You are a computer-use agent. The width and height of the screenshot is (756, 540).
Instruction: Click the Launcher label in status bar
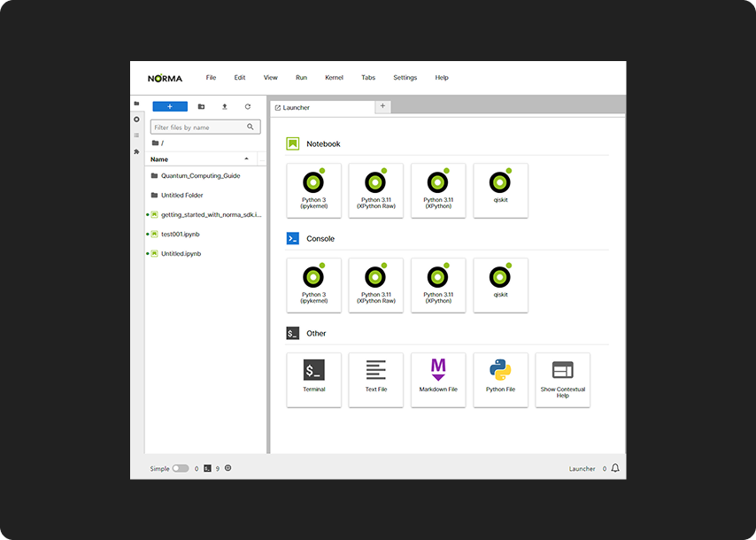tap(582, 468)
